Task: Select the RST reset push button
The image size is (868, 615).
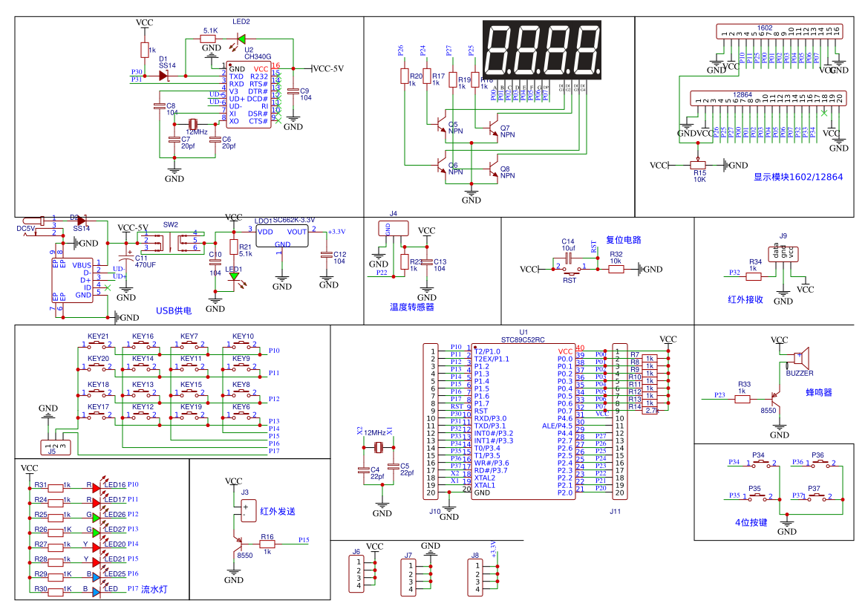Action: [570, 269]
